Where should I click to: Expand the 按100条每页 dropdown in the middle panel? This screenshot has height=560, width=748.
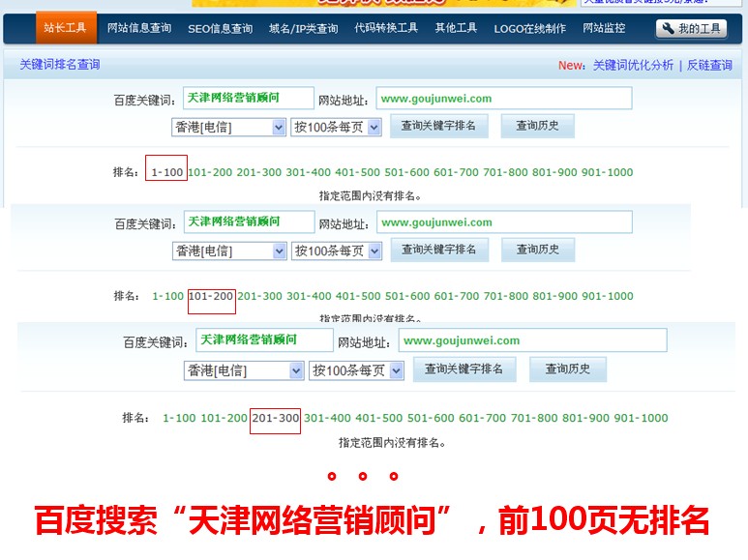(337, 251)
